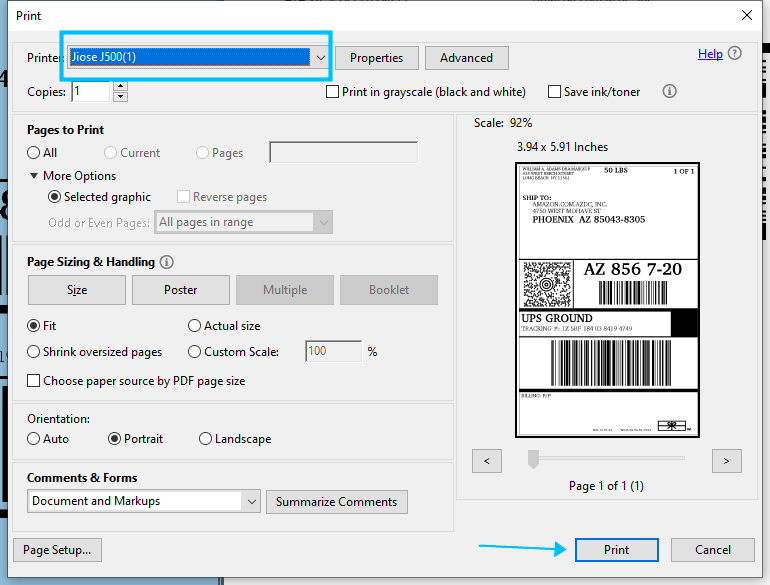Viewport: 770px width, 585px height.
Task: Open printer Properties
Action: click(377, 58)
